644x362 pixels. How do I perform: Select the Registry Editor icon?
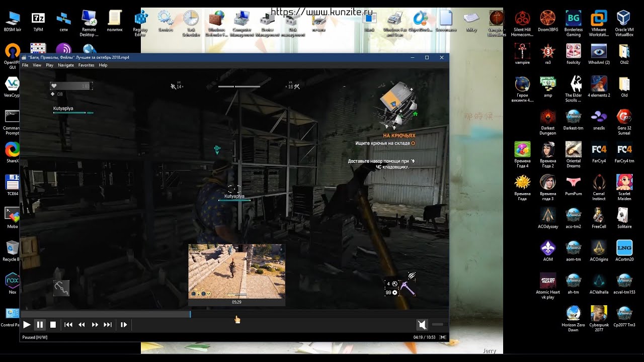click(x=140, y=24)
